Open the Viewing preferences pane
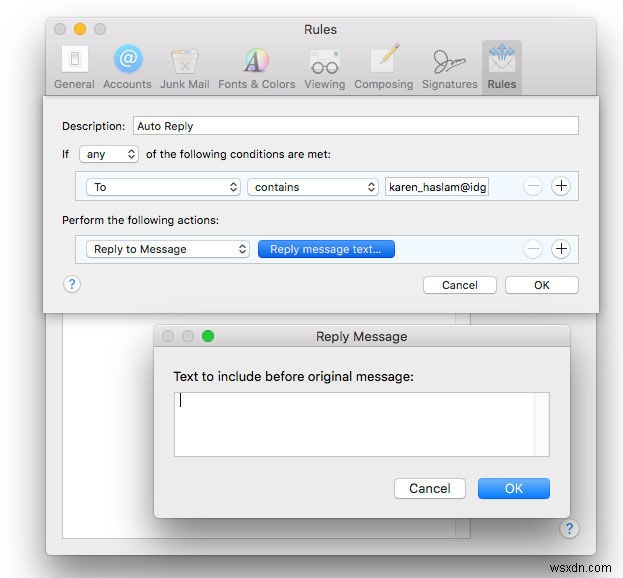The height and width of the screenshot is (578, 623). click(x=325, y=68)
